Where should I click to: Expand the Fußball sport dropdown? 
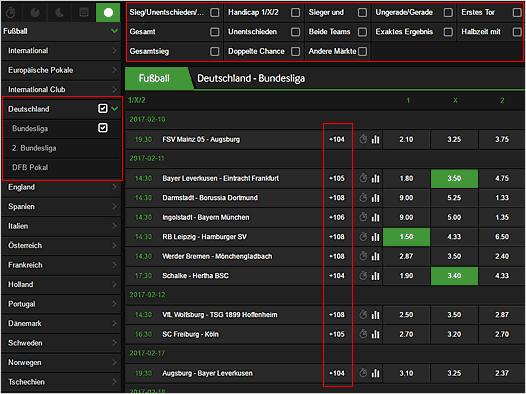pos(114,31)
